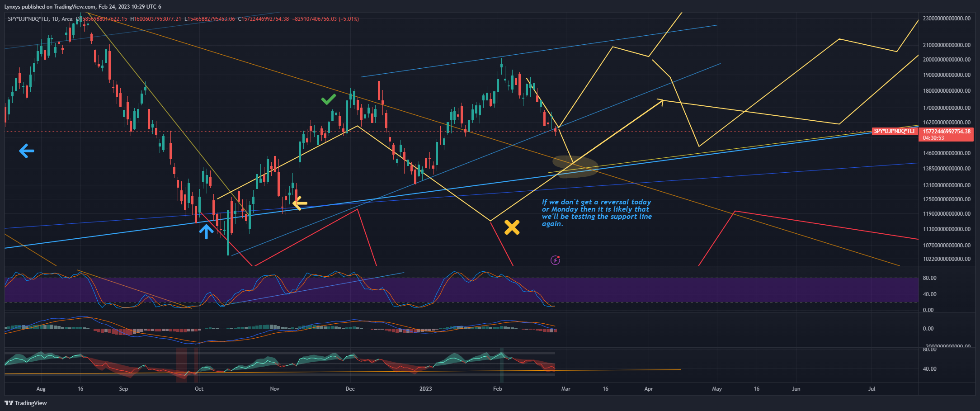The width and height of the screenshot is (980, 411).
Task: Click the Apr label on the time axis
Action: pos(648,389)
